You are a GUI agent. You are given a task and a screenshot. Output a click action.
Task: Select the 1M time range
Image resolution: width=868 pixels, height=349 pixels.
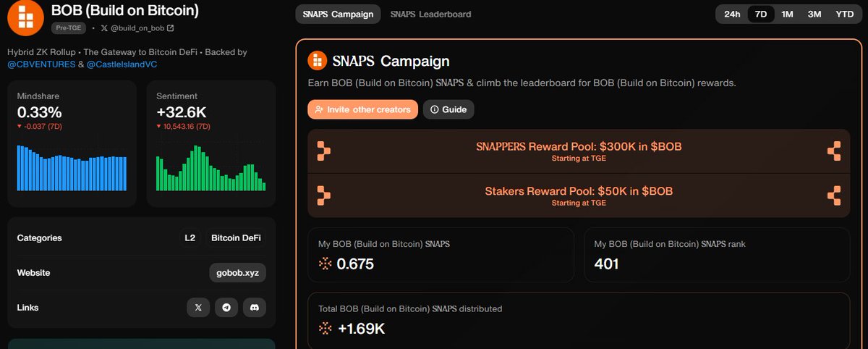(787, 14)
